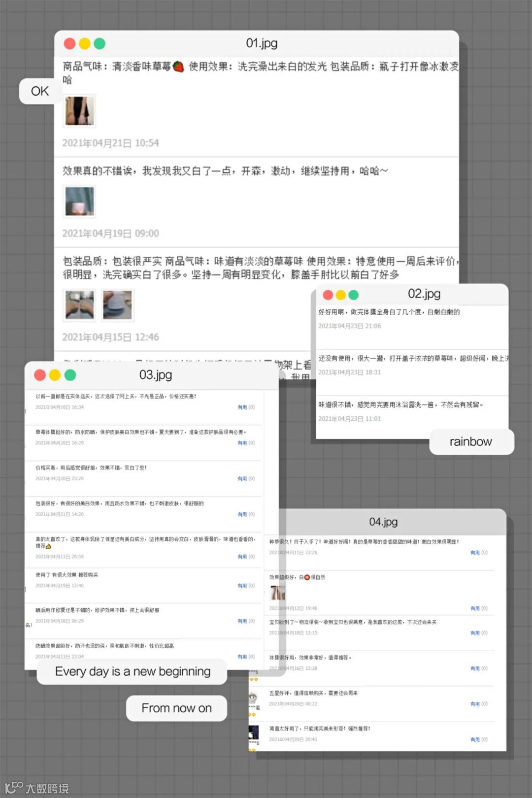The height and width of the screenshot is (798, 532).
Task: Click the green dot on the 02.jpg window
Action: coord(354,295)
